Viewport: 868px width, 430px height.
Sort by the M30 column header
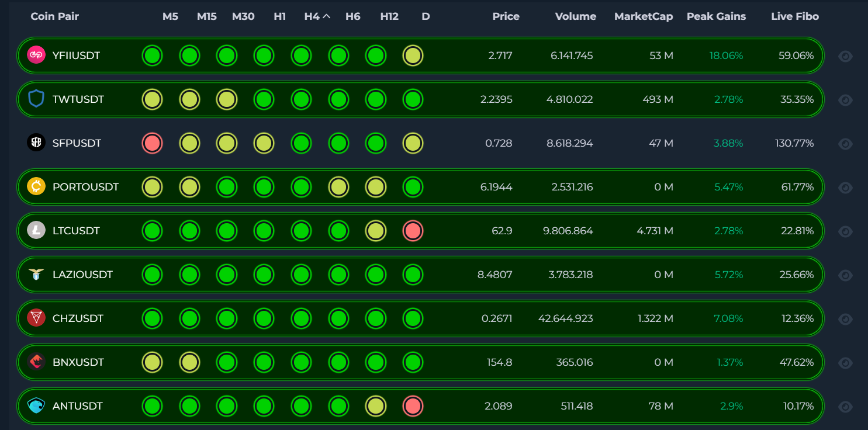pyautogui.click(x=243, y=16)
